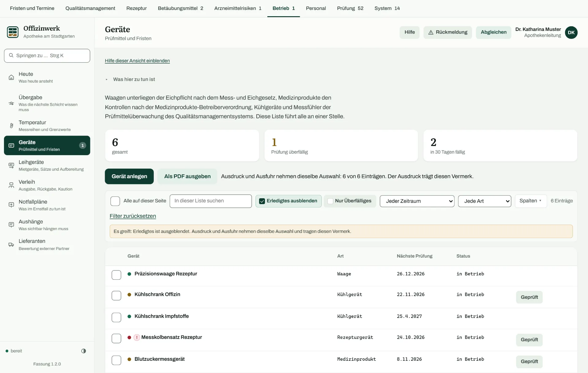
Task: Click the Aushänge notice icon
Action: pos(11,225)
